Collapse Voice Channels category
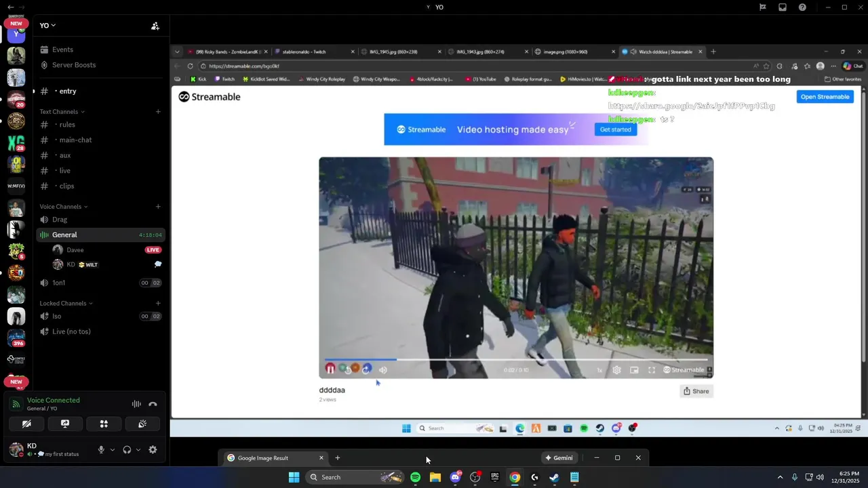Image resolution: width=868 pixels, height=488 pixels. coord(63,207)
